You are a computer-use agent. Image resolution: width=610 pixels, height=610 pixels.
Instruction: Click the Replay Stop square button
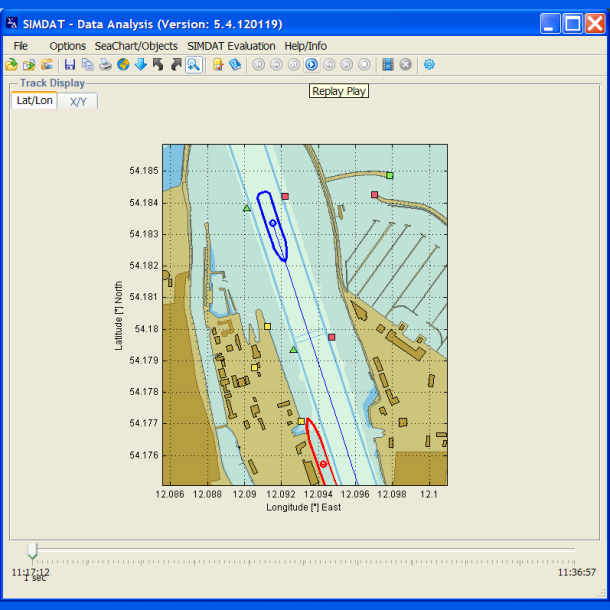coord(364,65)
